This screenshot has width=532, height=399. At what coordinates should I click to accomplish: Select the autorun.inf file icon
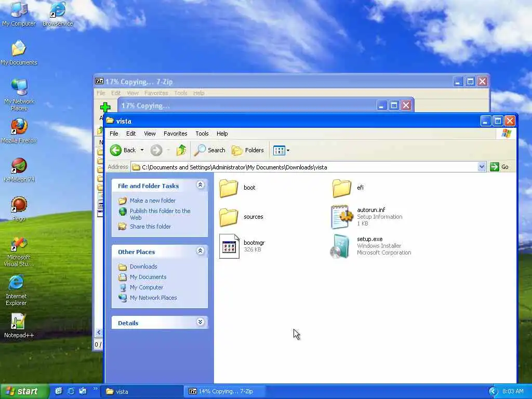pos(342,217)
